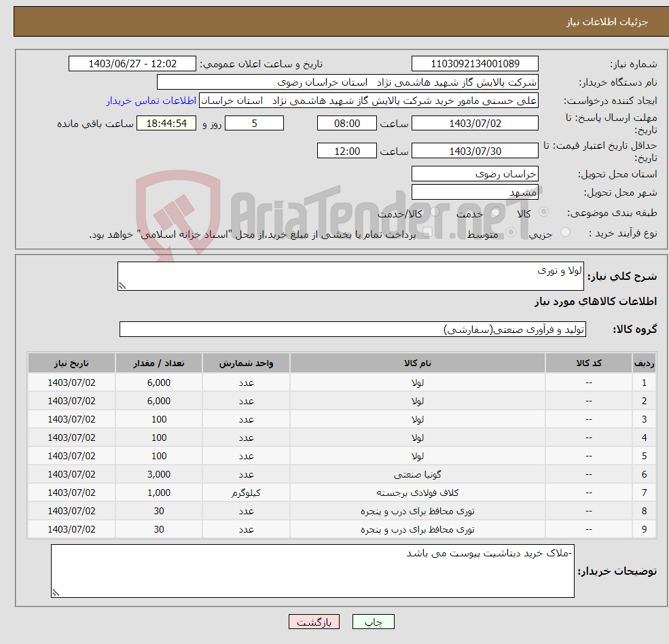Image resolution: width=669 pixels, height=644 pixels.
Task: Click the remaining time 18:44:54 field
Action: (166, 124)
